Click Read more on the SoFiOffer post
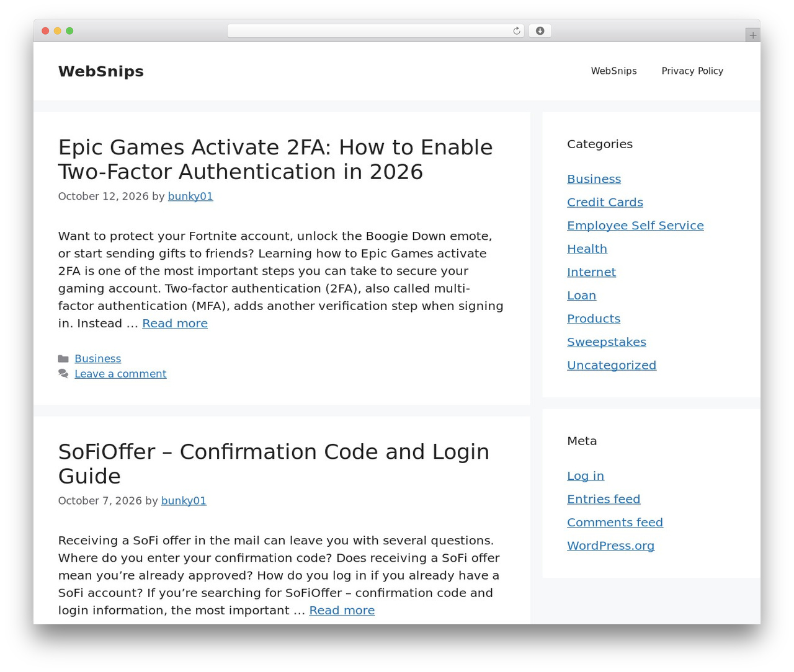This screenshot has width=794, height=672. pos(342,610)
